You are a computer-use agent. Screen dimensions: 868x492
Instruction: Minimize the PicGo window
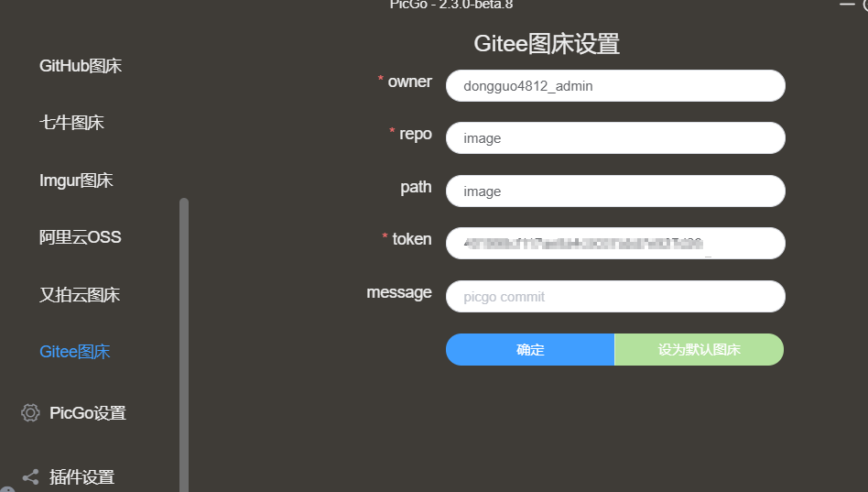847,5
